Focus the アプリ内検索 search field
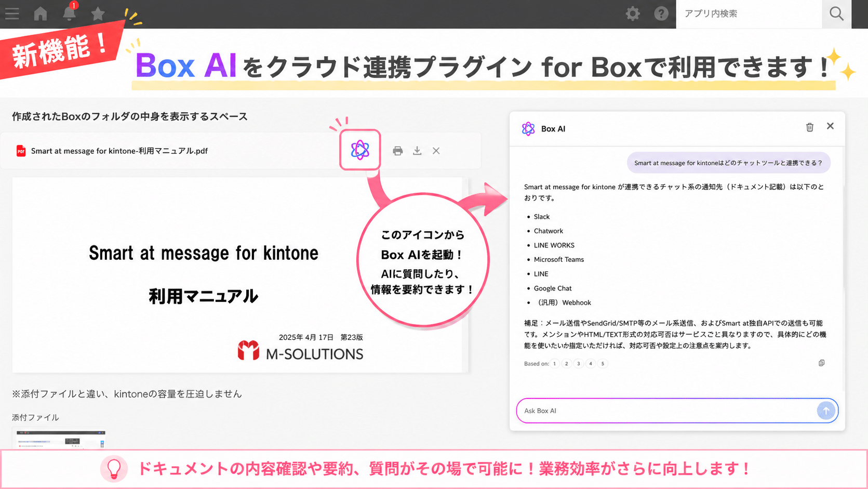Screen dimensions: 868x489 [x=749, y=14]
